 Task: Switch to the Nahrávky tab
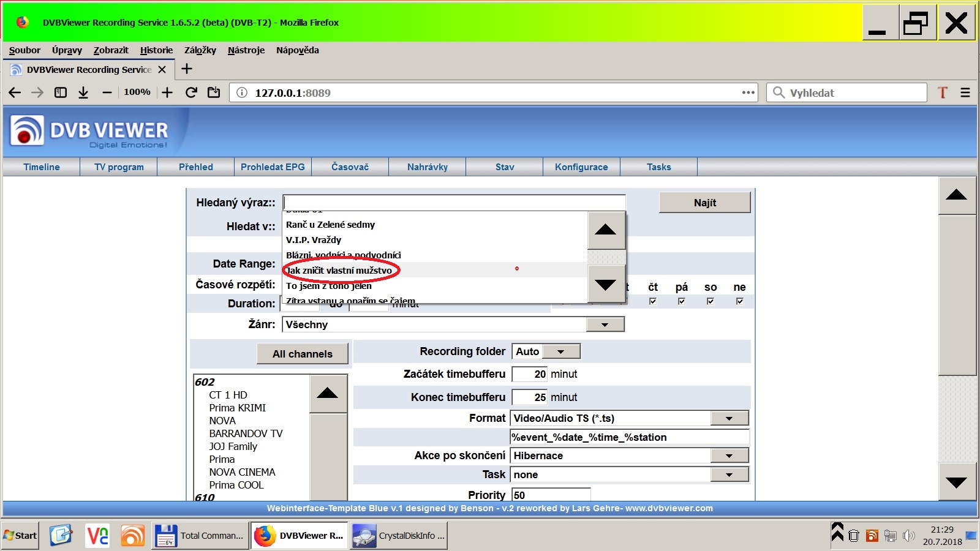(428, 167)
